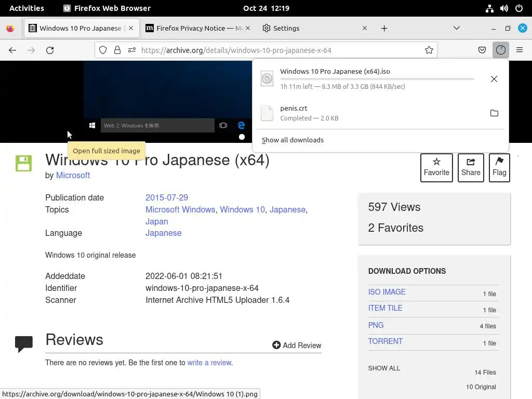Click SHOW ALL download files
This screenshot has width=532, height=399.
(384, 368)
